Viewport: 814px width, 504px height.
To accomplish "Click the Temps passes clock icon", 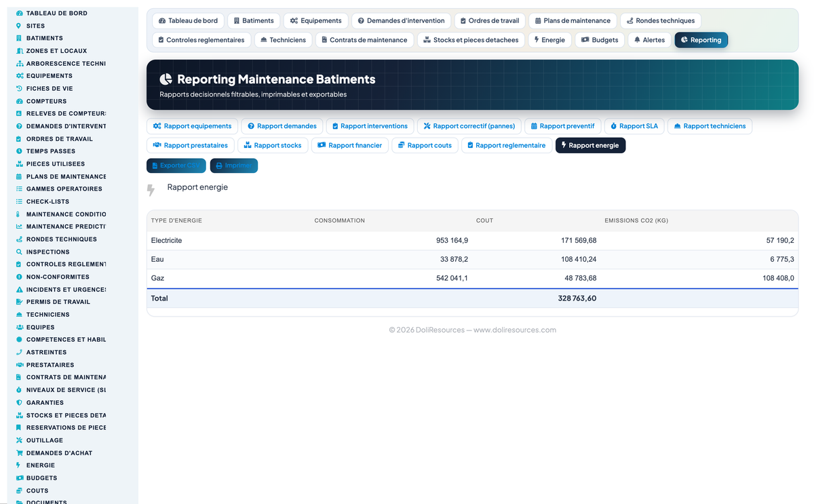I will click(x=19, y=151).
